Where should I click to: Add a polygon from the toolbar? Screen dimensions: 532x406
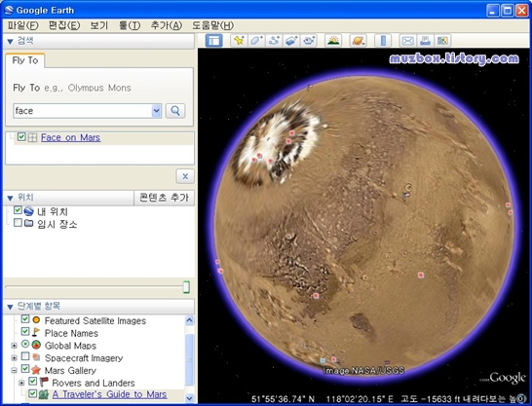(256, 41)
